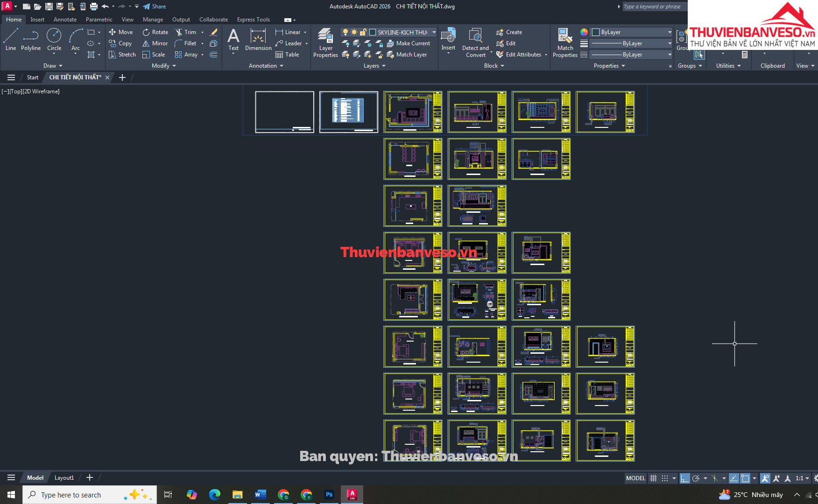Click the keyword search input field
Screen dimensions: 818x504
pyautogui.click(x=654, y=7)
